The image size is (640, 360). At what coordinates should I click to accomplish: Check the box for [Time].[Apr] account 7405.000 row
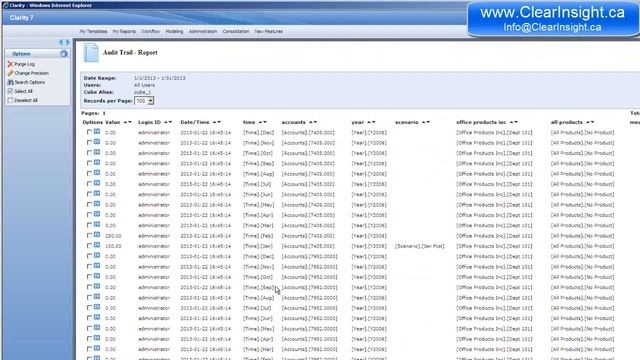click(89, 215)
